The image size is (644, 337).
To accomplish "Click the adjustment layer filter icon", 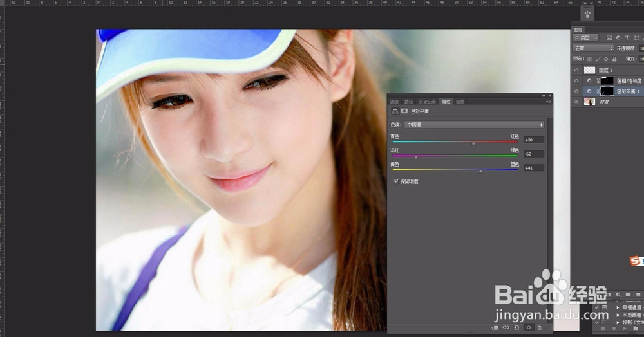I will click(618, 38).
